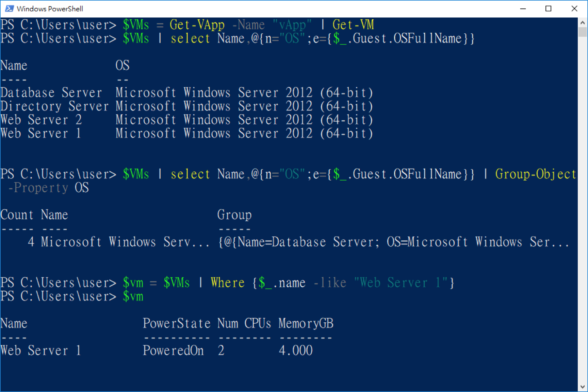Click the 4.000 memory value
The height and width of the screenshot is (392, 588).
[x=296, y=351]
